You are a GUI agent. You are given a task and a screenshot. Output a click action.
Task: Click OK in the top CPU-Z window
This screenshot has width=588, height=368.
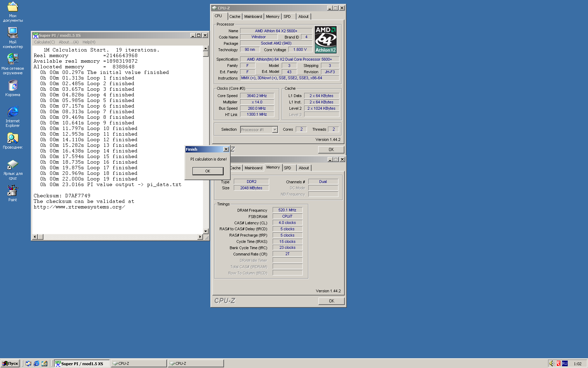coord(331,150)
